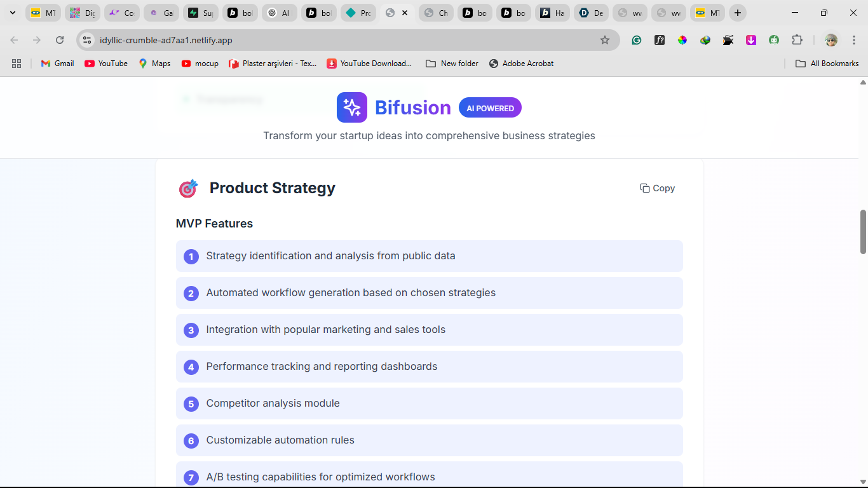This screenshot has width=868, height=488.
Task: View site information icon in address bar
Action: point(87,40)
